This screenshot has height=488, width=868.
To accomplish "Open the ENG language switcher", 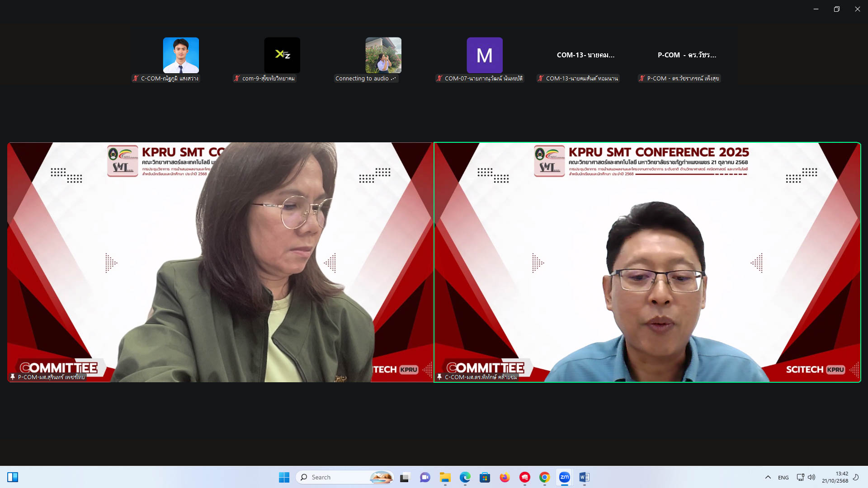I will [x=783, y=478].
